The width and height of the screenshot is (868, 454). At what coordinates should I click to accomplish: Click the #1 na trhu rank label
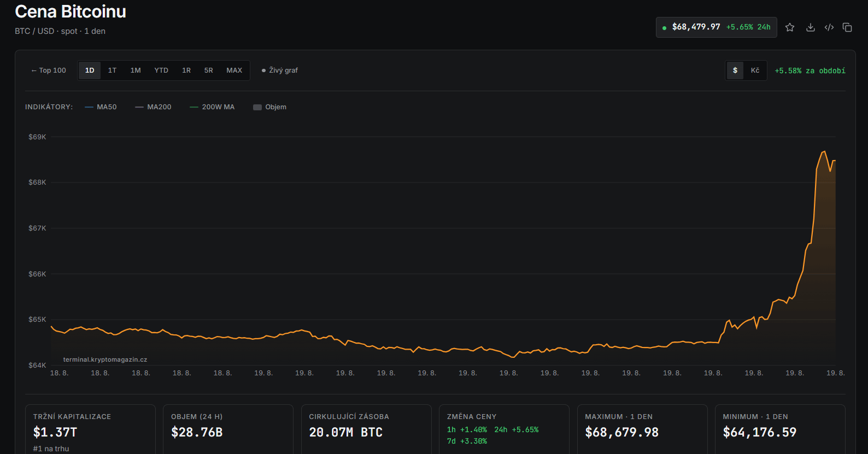pyautogui.click(x=51, y=449)
